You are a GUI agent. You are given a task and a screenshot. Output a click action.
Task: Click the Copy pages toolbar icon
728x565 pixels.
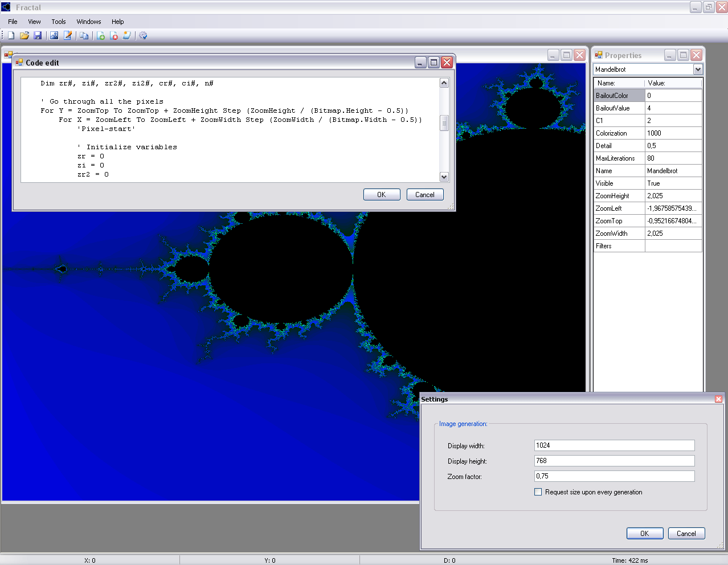(x=84, y=35)
